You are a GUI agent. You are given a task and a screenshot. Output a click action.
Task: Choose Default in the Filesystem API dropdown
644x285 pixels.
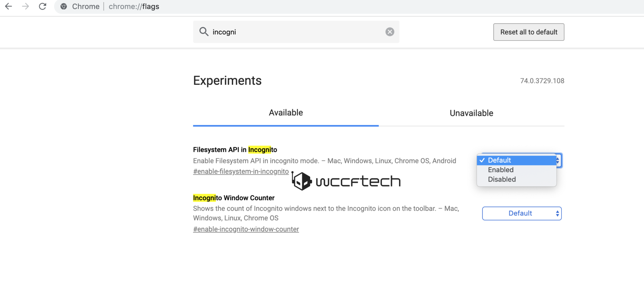point(517,160)
